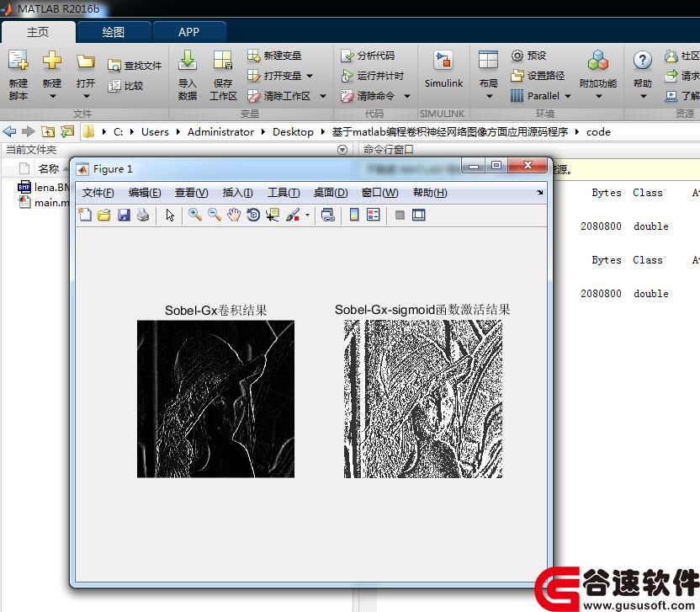Expand the Open Variable (打开变量) dropdown

coord(310,76)
